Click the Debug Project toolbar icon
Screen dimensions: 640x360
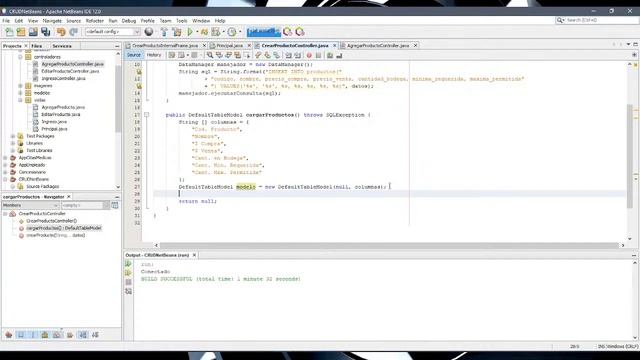click(204, 32)
